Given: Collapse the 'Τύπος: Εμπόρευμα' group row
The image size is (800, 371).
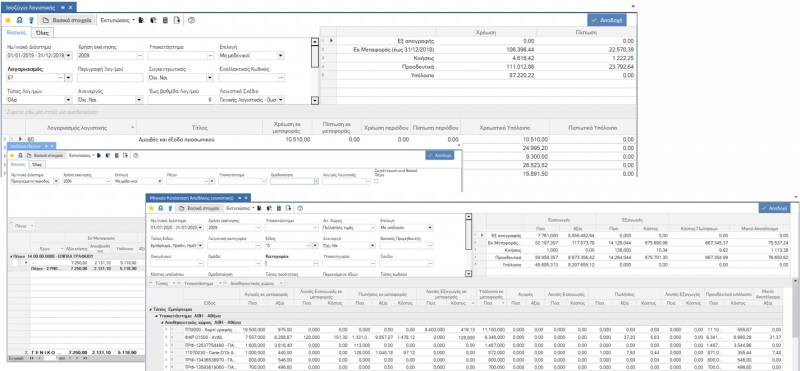Looking at the screenshot, I should tap(150, 310).
